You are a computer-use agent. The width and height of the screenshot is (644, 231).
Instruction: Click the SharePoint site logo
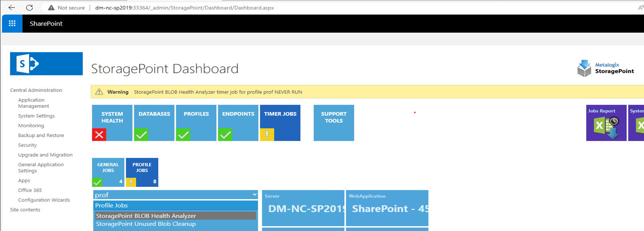tap(47, 64)
